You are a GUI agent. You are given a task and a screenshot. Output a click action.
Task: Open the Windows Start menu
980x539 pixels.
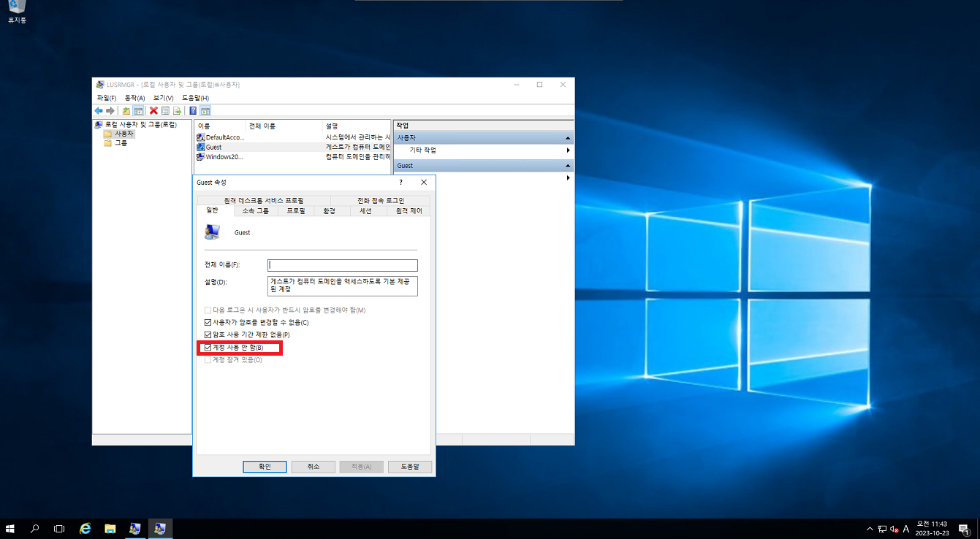click(10, 528)
